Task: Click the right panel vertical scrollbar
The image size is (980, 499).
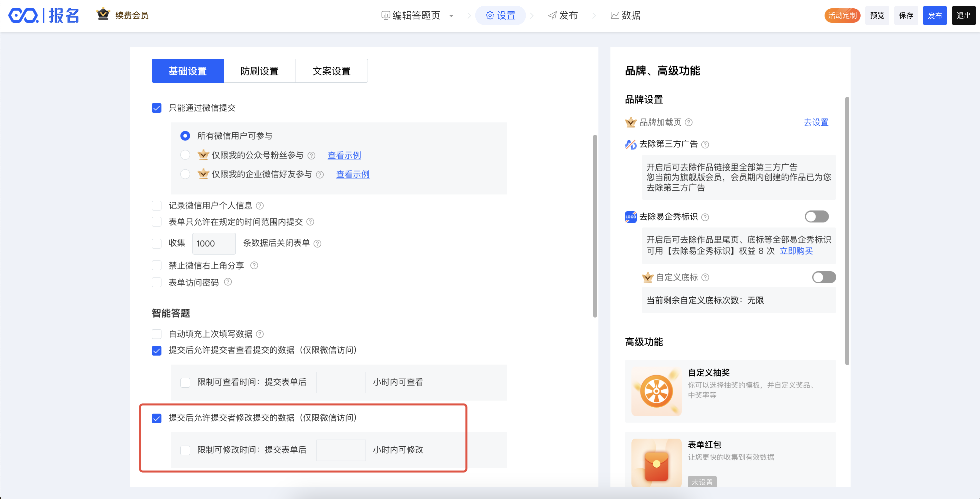Action: pos(847,230)
